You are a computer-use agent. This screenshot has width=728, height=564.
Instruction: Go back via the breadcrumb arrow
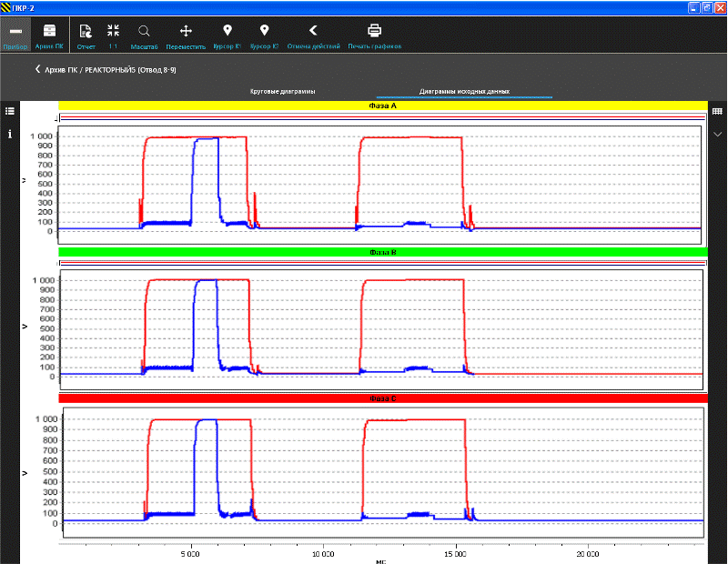pos(37,69)
